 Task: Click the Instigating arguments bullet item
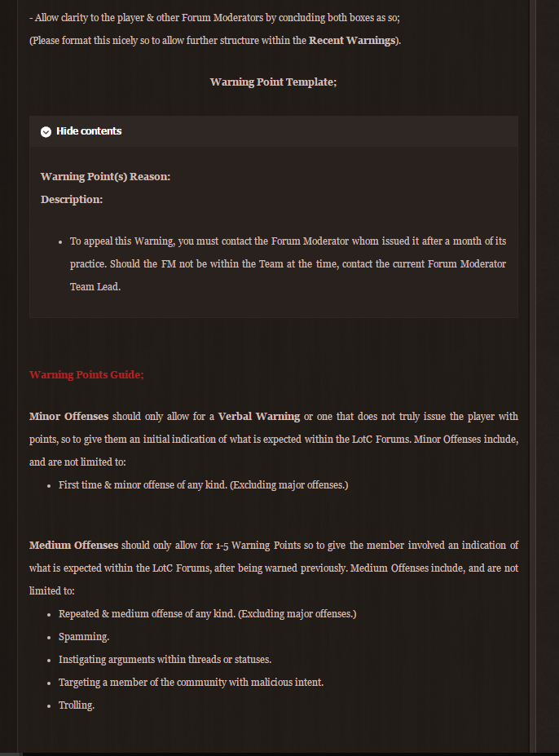coord(165,659)
